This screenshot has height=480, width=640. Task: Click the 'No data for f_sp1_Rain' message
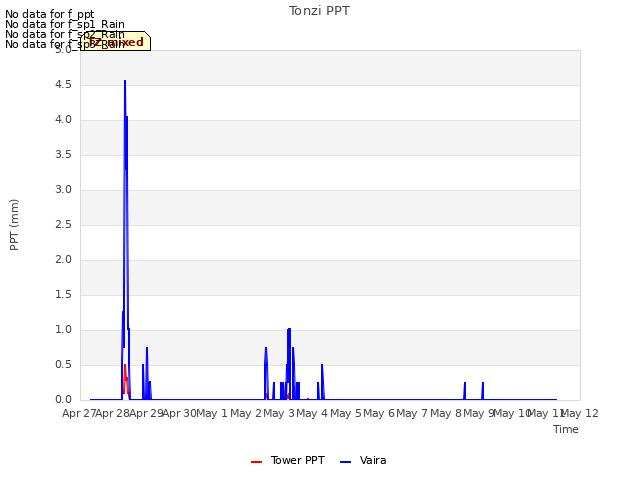coord(65,24)
